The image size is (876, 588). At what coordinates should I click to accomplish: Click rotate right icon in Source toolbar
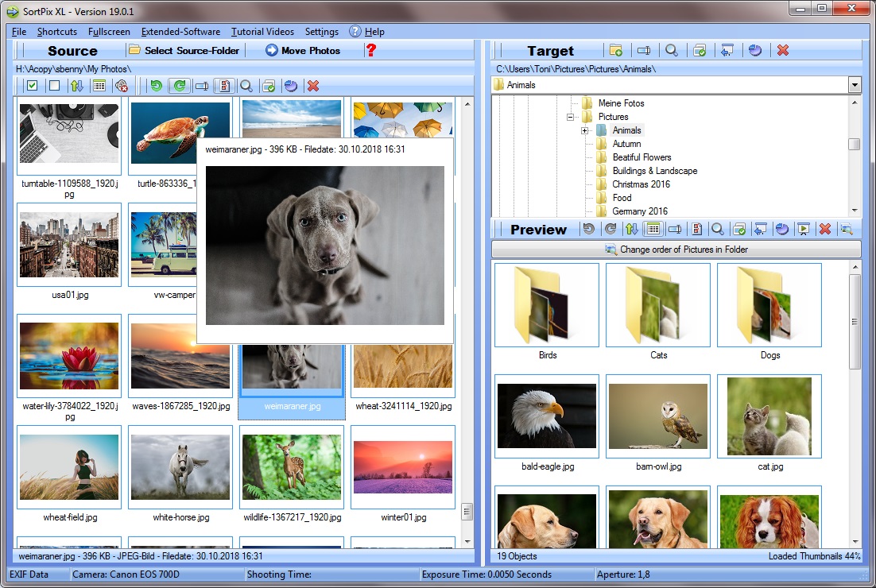180,86
